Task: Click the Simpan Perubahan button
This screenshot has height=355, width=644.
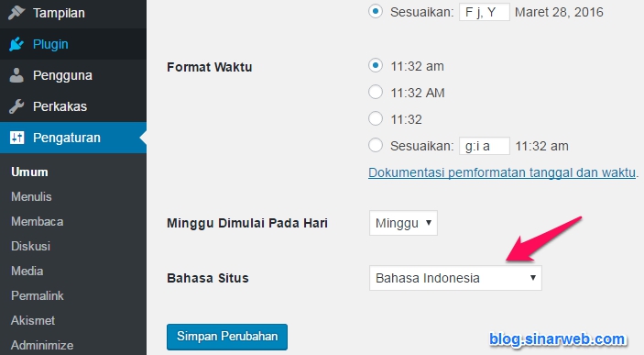Action: coord(227,337)
